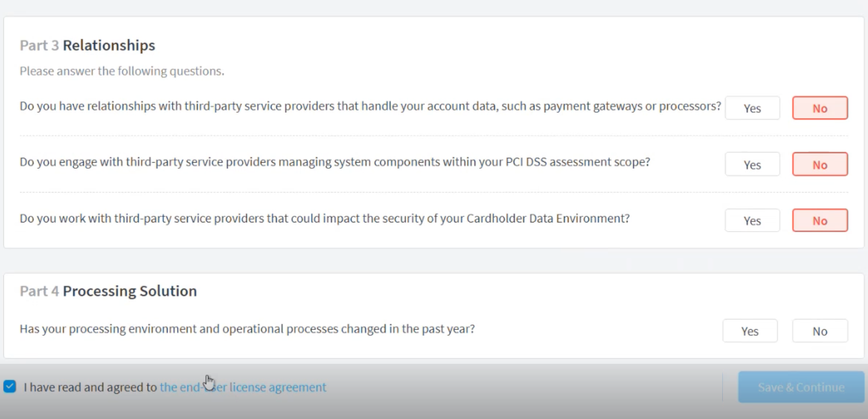Select No for processing environment changed question
Screen dimensions: 868x419
[x=820, y=331]
